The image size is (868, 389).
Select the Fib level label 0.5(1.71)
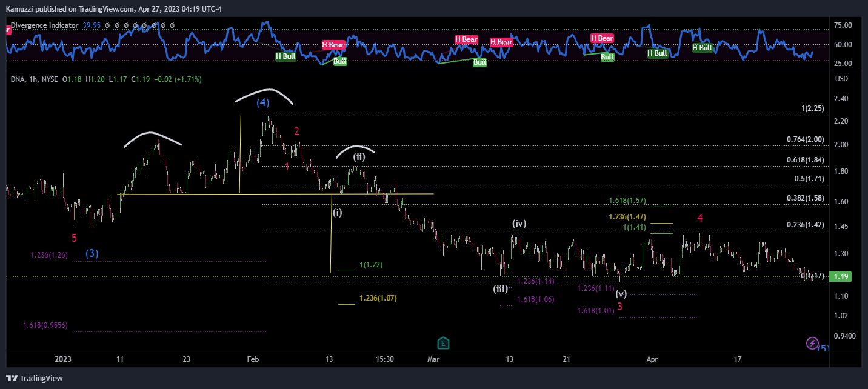[809, 179]
